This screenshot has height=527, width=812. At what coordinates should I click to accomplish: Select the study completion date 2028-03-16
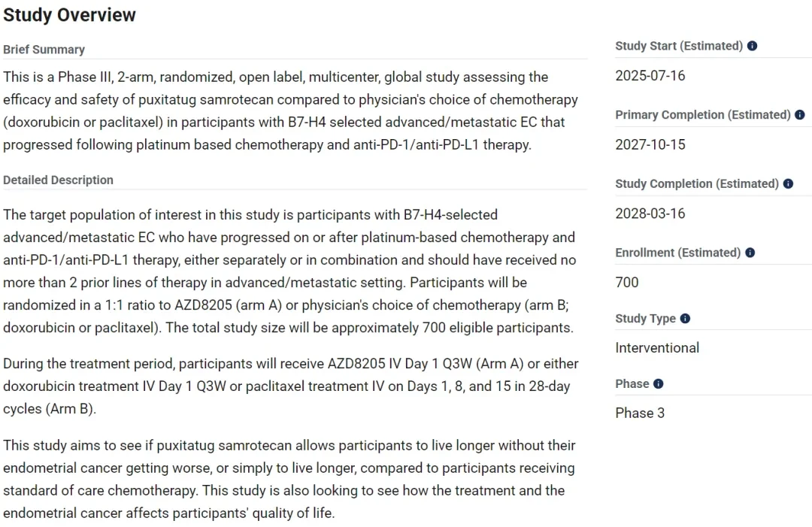click(650, 214)
